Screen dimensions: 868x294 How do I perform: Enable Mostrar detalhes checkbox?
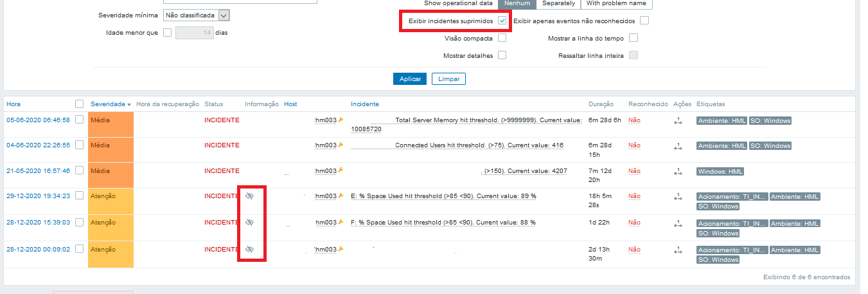(502, 55)
